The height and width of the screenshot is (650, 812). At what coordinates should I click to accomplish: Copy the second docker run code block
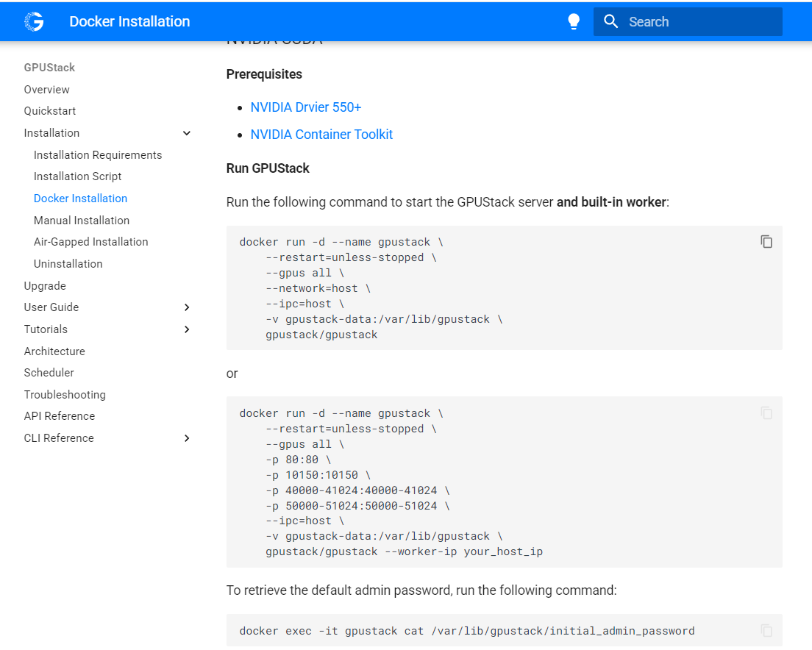point(766,413)
